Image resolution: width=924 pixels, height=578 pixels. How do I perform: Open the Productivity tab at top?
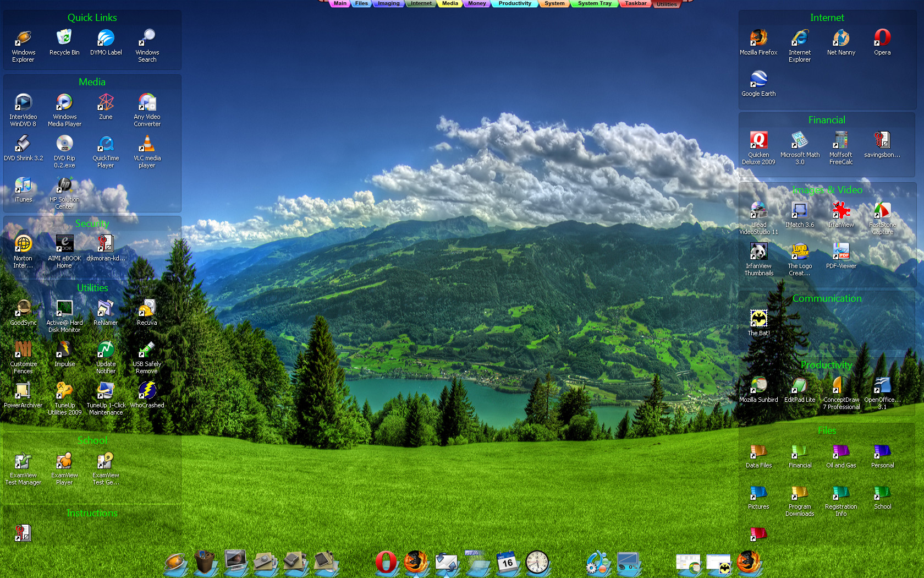[515, 3]
